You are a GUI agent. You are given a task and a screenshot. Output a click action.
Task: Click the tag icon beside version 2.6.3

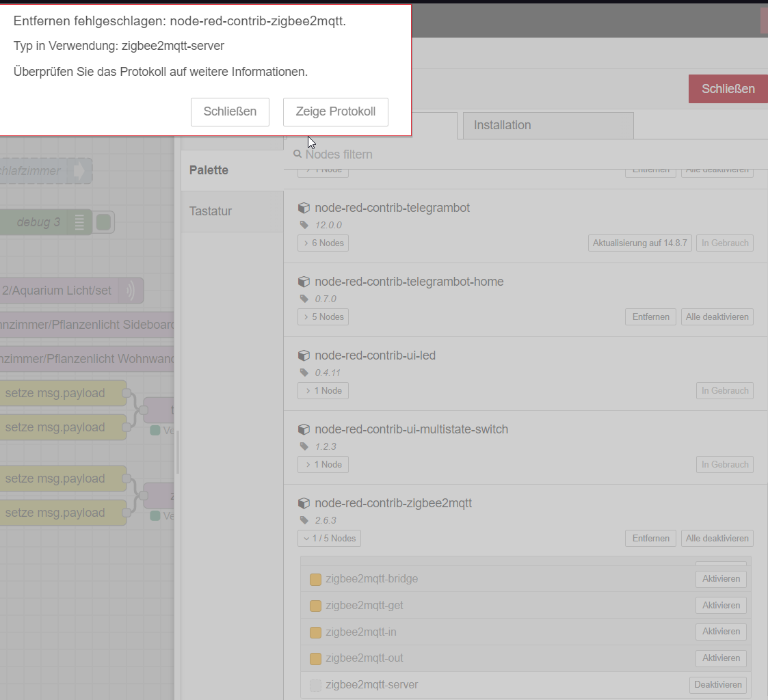click(304, 521)
